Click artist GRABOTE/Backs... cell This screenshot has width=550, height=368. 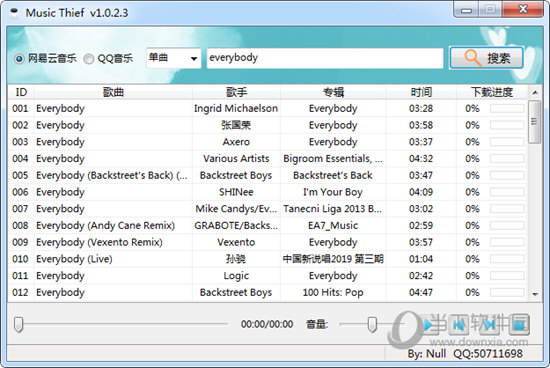(236, 226)
